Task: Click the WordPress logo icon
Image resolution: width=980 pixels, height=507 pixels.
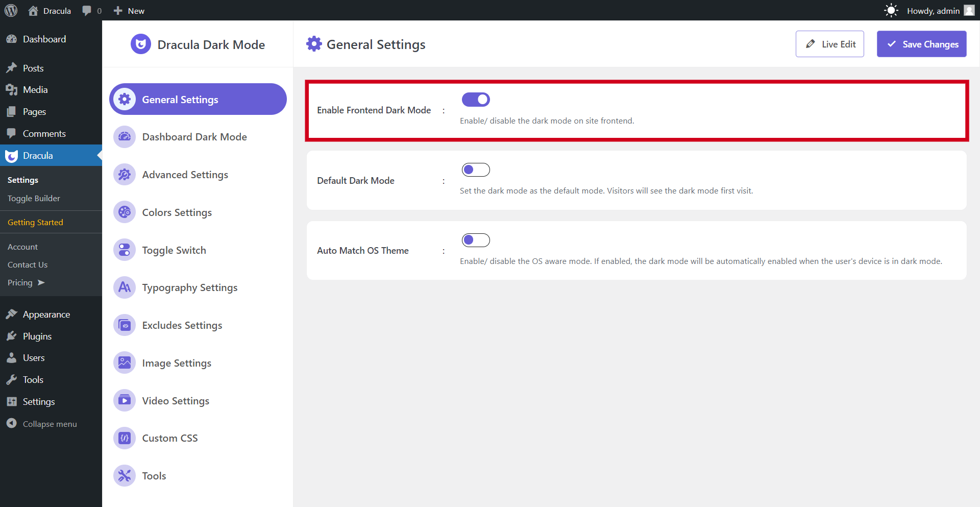Action: 11,11
